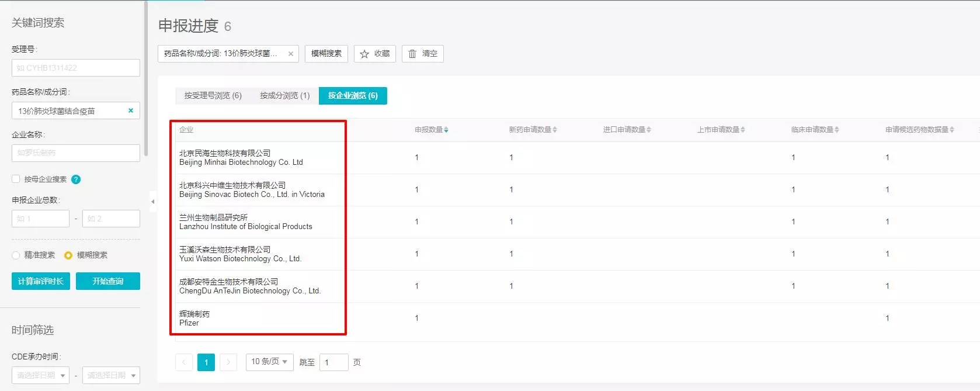This screenshot has width=980, height=391.
Task: Sort by 申报数量 column
Action: (x=432, y=130)
